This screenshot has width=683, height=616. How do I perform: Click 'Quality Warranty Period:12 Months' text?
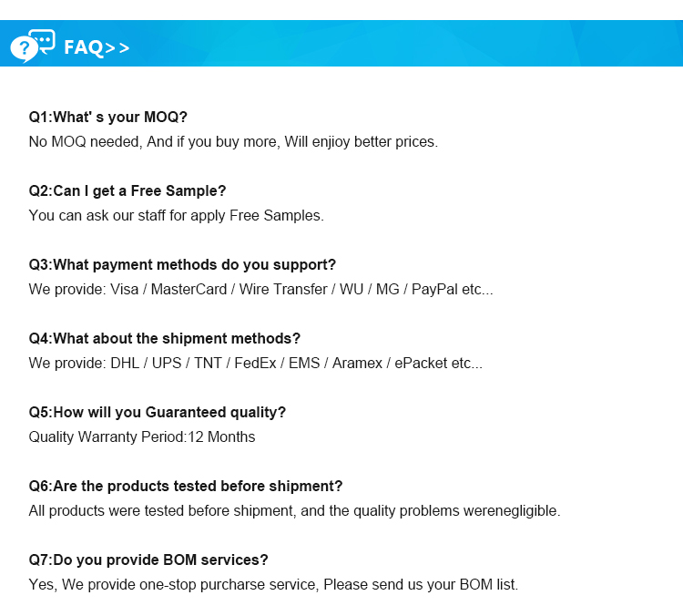[142, 437]
